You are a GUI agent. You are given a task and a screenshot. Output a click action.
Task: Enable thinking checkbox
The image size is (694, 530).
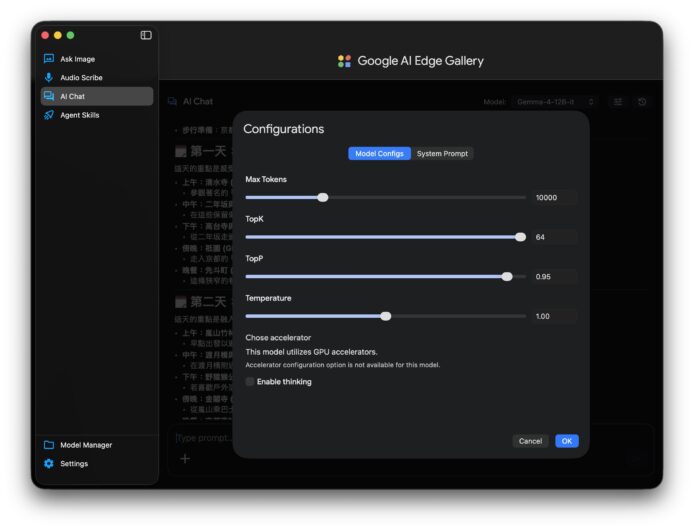(250, 381)
